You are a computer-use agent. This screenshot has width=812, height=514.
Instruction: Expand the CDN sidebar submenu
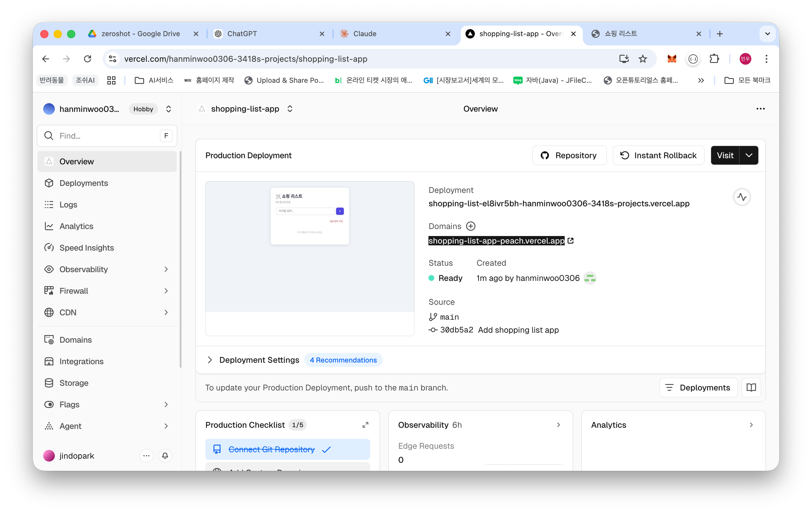tap(166, 312)
